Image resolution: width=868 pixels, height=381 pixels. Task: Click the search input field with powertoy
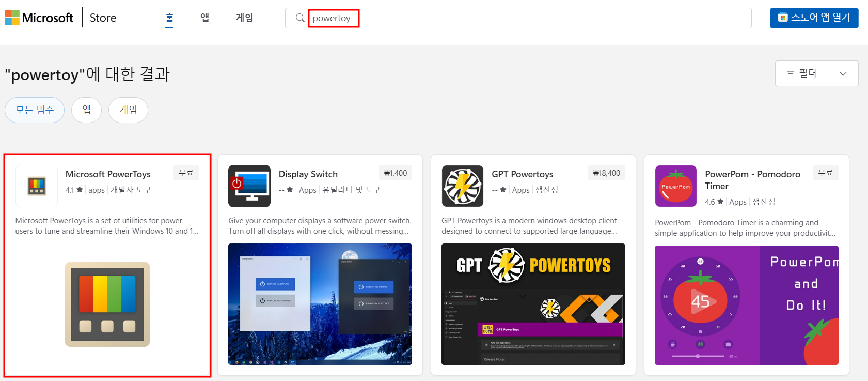[518, 18]
